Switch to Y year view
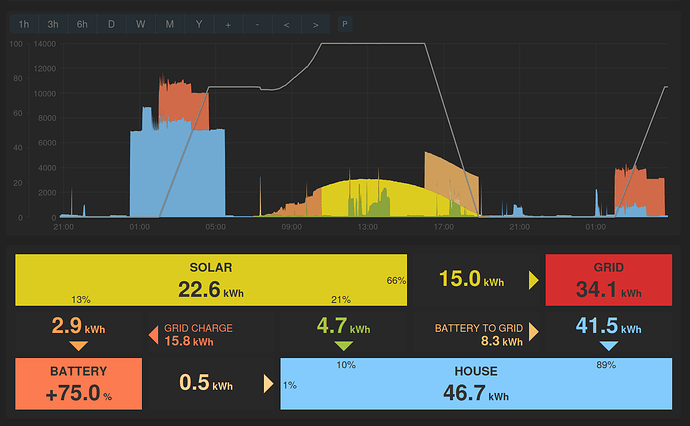690x426 pixels. pos(199,24)
